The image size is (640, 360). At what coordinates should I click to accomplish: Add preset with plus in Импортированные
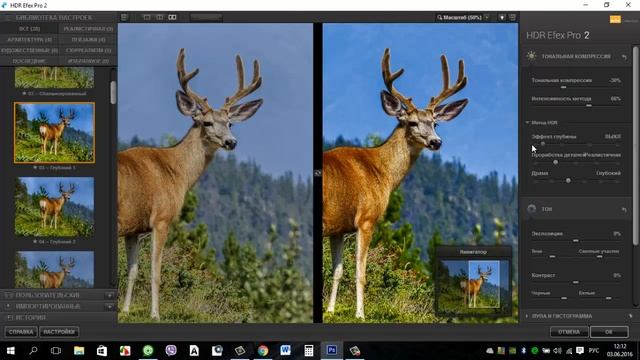pos(110,306)
